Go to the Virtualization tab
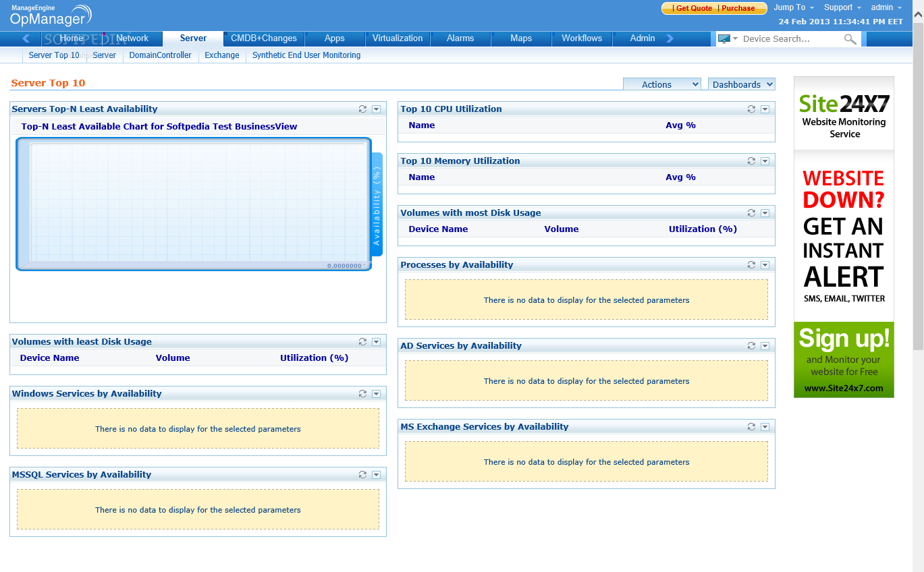The height and width of the screenshot is (572, 924). (398, 38)
